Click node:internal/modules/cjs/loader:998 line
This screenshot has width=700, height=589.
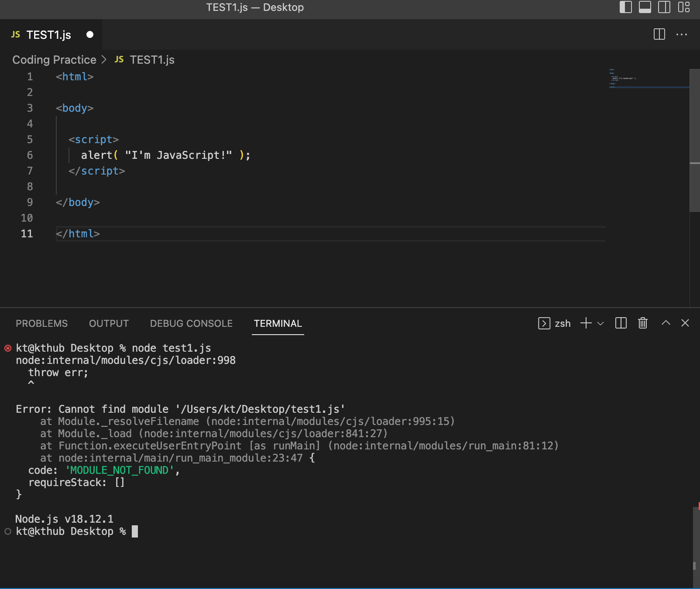pyautogui.click(x=126, y=360)
